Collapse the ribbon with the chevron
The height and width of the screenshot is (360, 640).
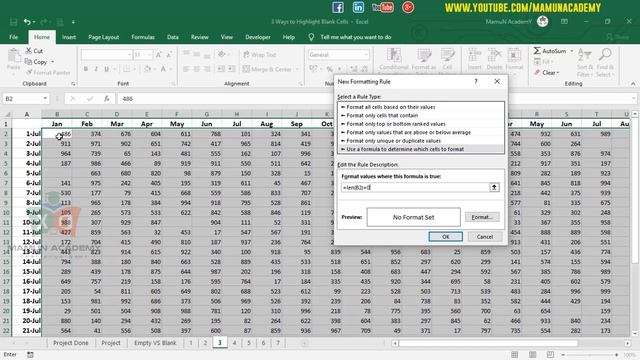point(633,84)
